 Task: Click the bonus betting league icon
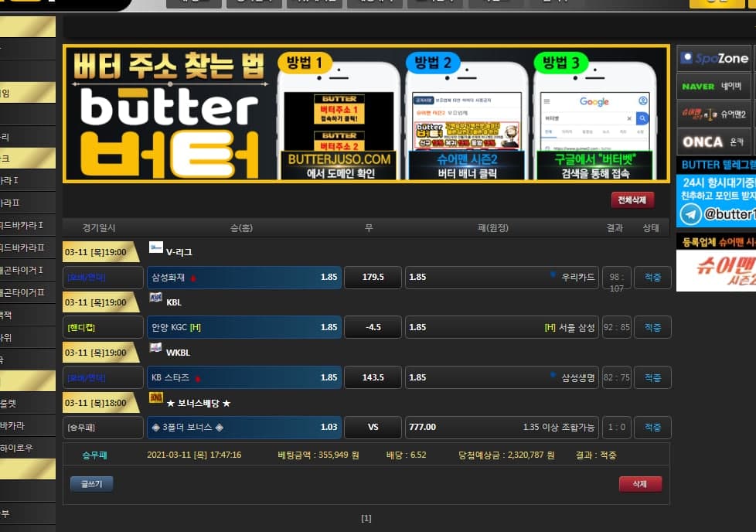pos(155,399)
